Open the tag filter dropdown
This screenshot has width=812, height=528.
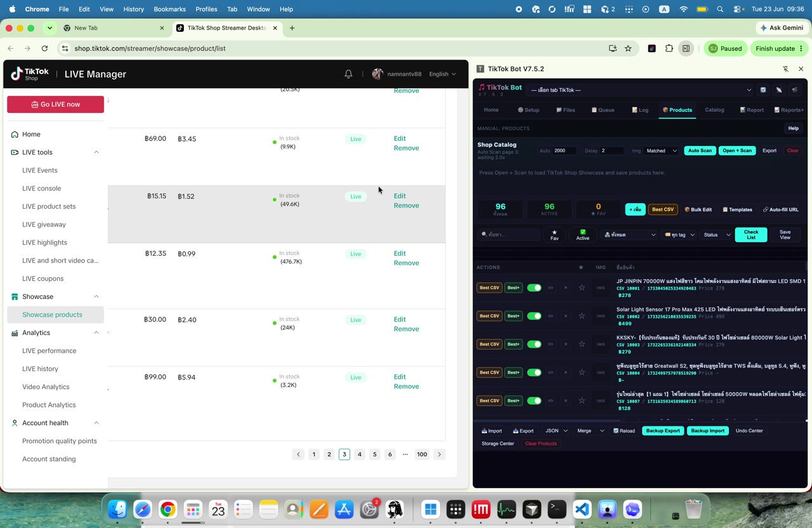(x=679, y=235)
